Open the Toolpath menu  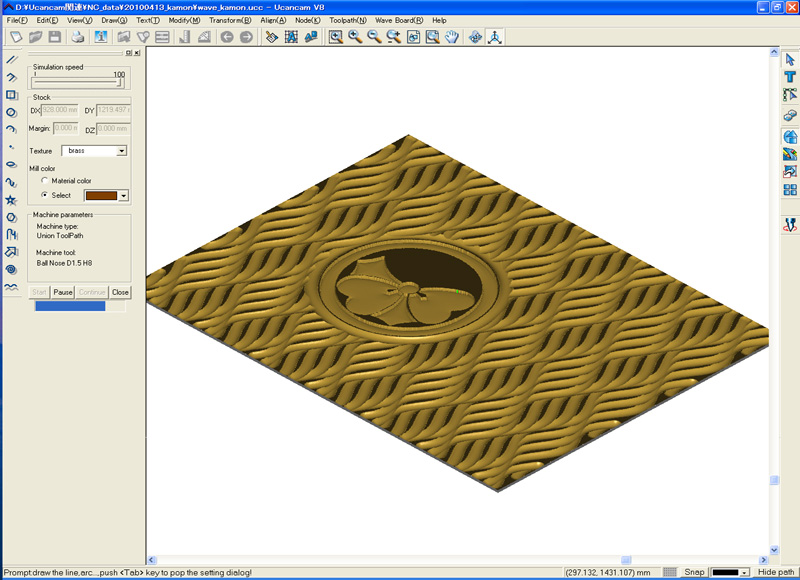pos(347,20)
